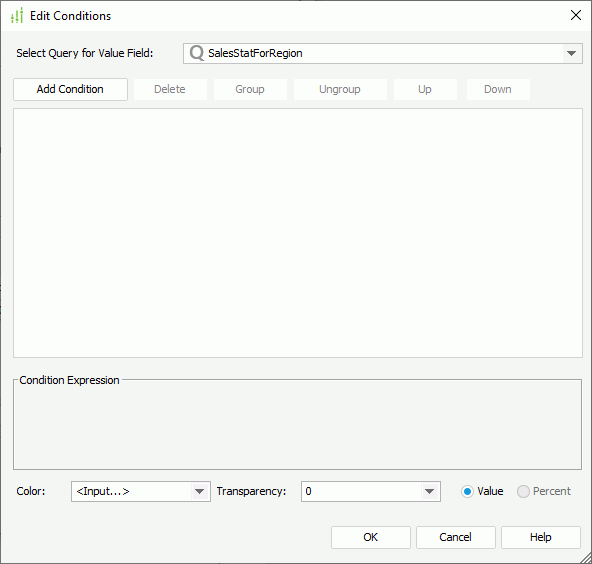Click the Add Condition button
The height and width of the screenshot is (564, 592).
point(70,89)
